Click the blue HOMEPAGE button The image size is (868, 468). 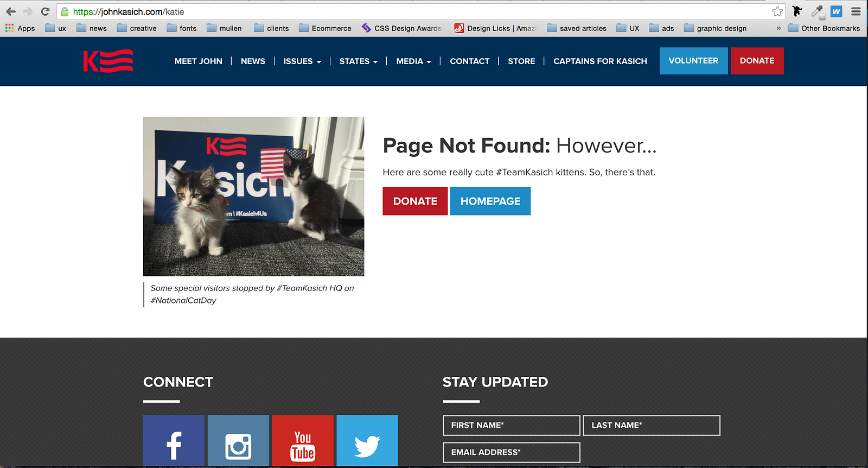tap(490, 201)
